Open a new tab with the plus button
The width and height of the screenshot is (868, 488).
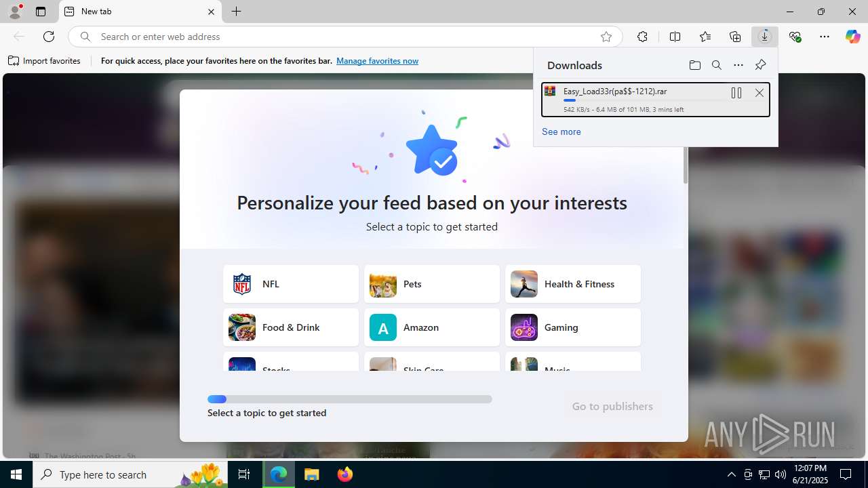tap(236, 12)
